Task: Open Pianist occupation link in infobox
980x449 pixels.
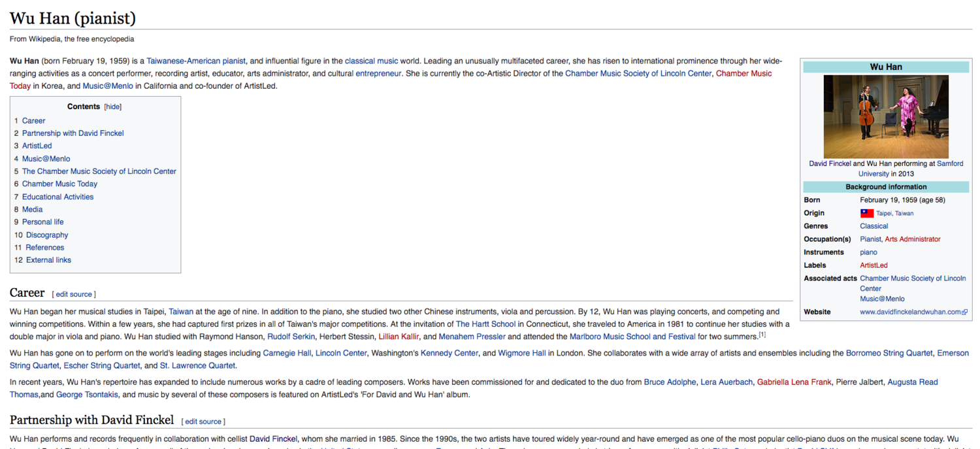Action: [x=870, y=239]
